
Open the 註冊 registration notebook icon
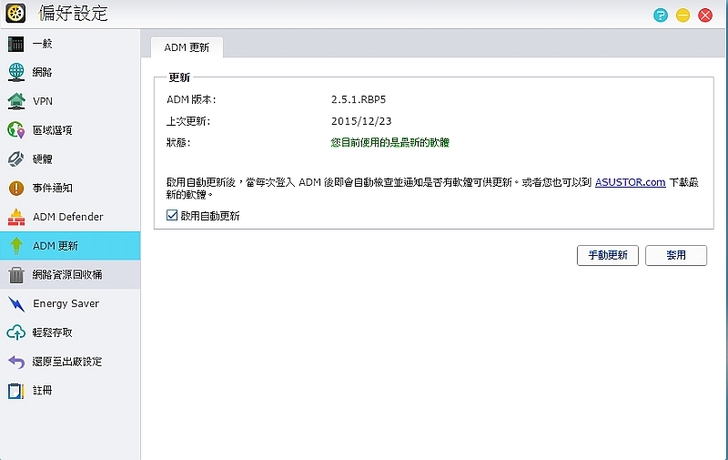16,390
